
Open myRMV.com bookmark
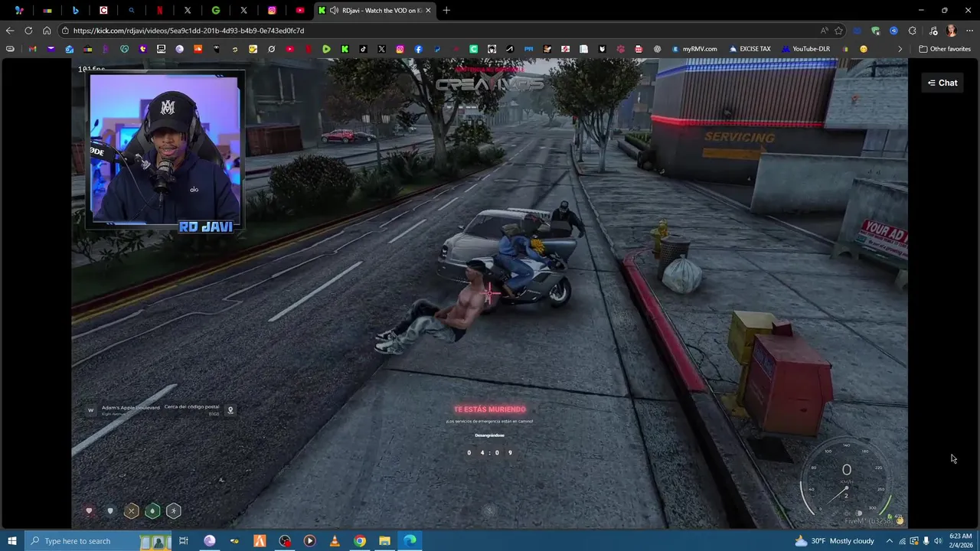(694, 49)
